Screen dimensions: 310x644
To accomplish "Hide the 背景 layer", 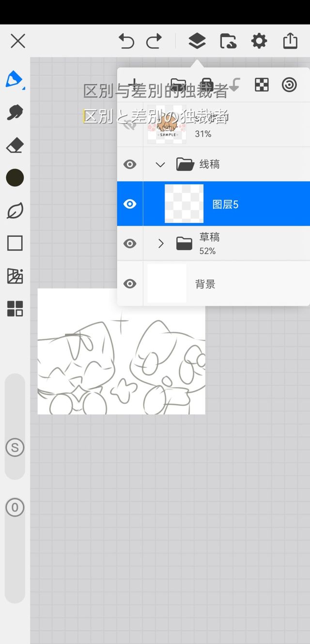I will pos(130,284).
